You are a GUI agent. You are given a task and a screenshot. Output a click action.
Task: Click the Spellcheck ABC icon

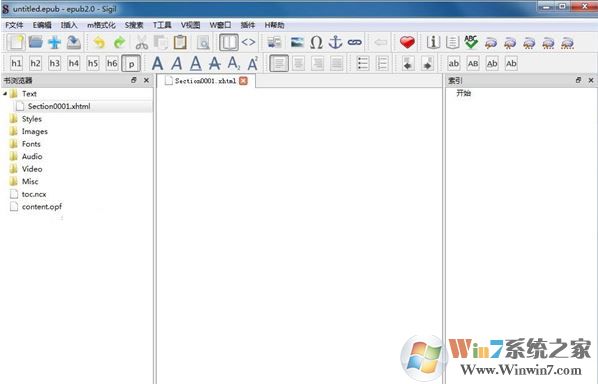[471, 42]
